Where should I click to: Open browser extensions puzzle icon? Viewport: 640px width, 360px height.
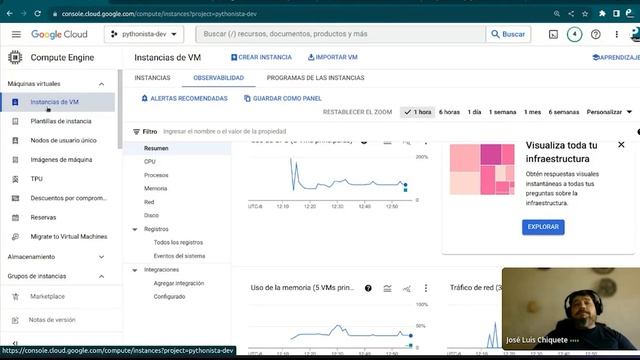pos(602,13)
